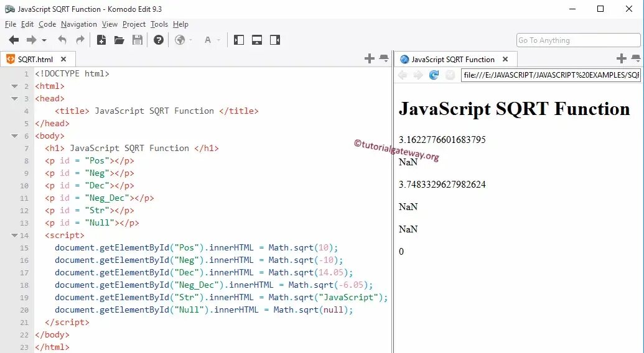Open the File menu

click(11, 24)
